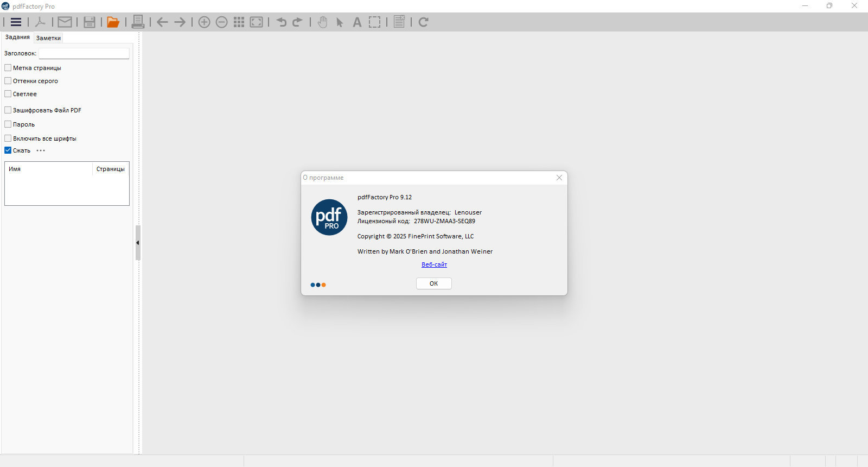Switch to the Заметки tab
Image resolution: width=868 pixels, height=467 pixels.
click(x=48, y=38)
